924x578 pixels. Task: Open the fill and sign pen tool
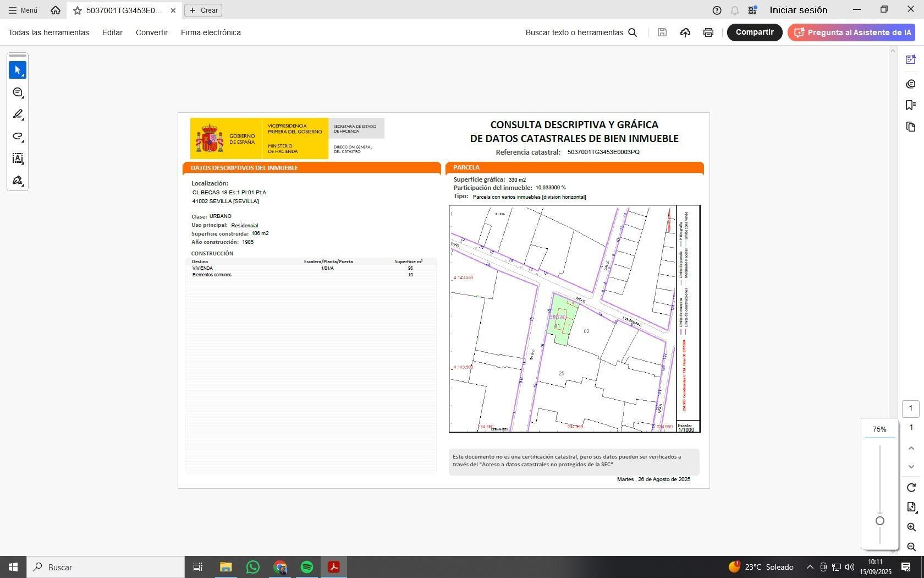18,181
